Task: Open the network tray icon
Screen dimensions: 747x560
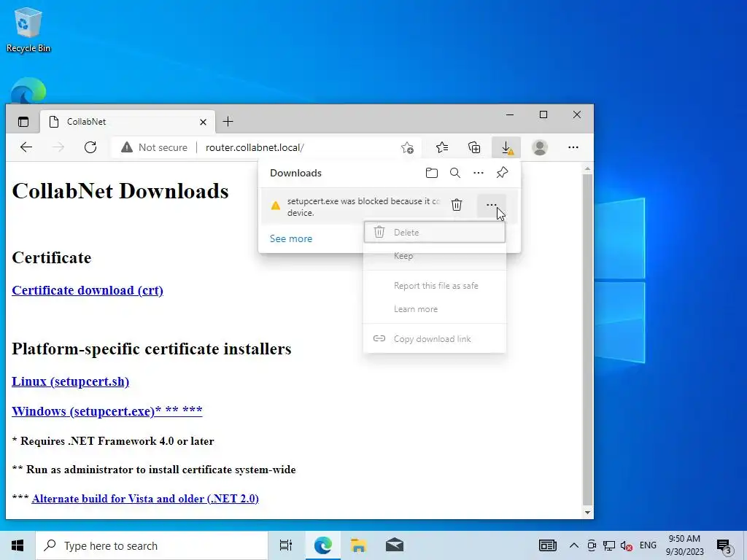Action: [x=609, y=545]
